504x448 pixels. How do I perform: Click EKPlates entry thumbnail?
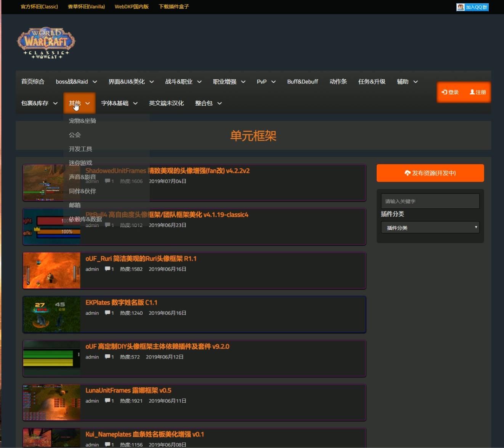click(52, 314)
